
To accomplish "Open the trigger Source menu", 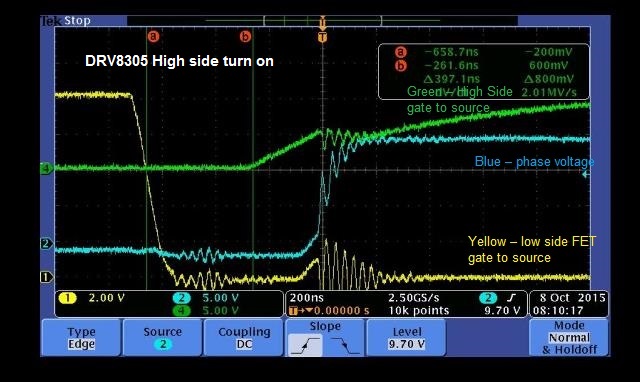I will [162, 338].
